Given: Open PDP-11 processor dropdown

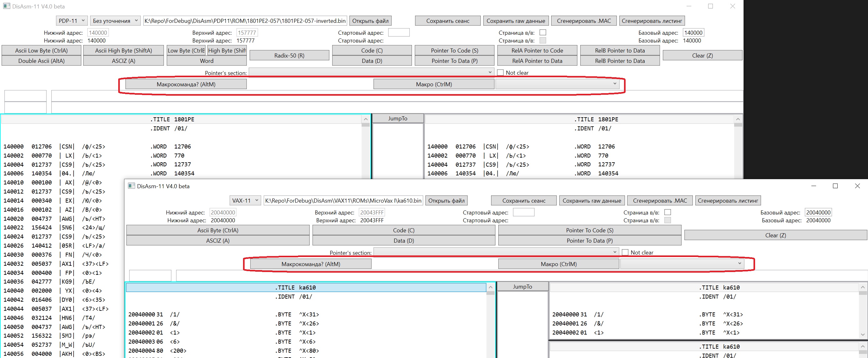Looking at the screenshot, I should click(71, 21).
